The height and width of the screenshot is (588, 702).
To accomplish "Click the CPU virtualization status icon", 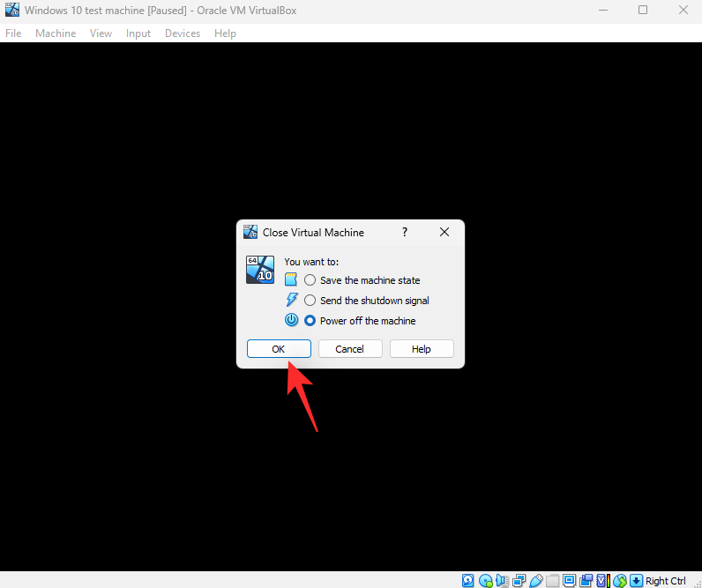I will tap(603, 580).
